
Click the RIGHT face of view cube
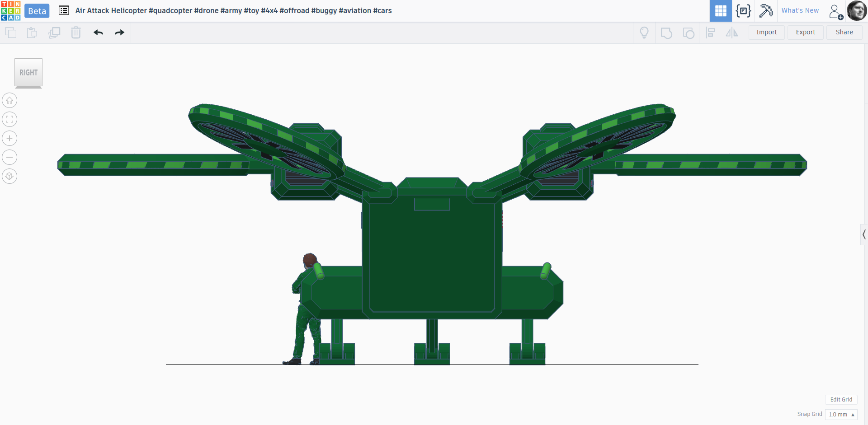(x=28, y=72)
